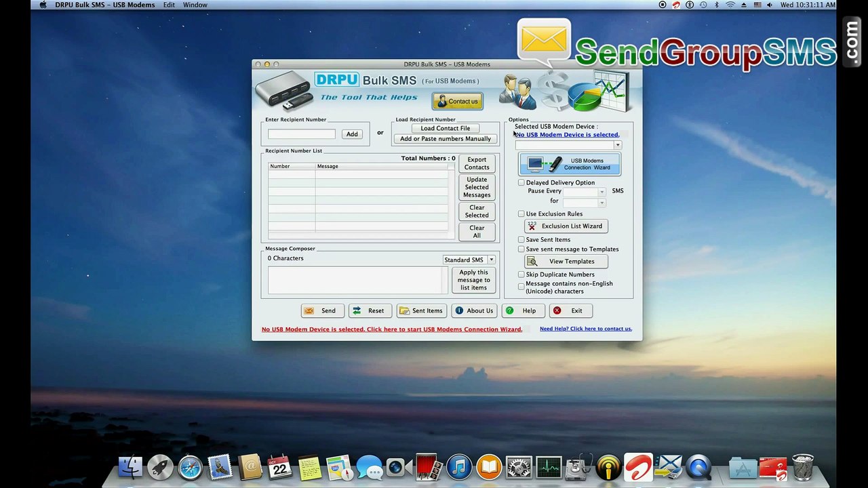Check Message contains non-English characters

tap(521, 287)
